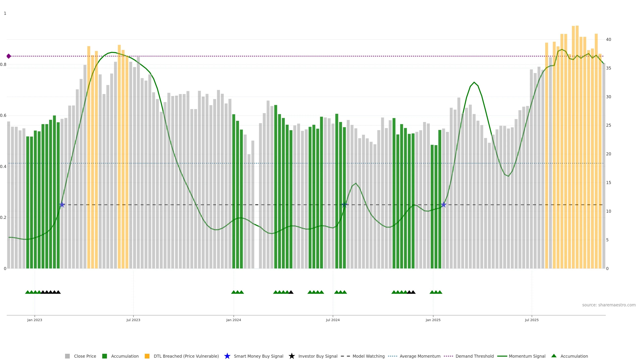Image resolution: width=644 pixels, height=362 pixels.
Task: Toggle Close Price series in legend
Action: pos(85,356)
